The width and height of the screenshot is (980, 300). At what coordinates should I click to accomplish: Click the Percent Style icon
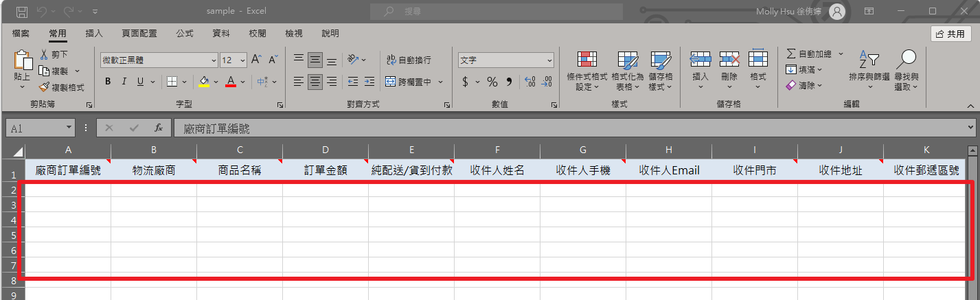pos(492,82)
